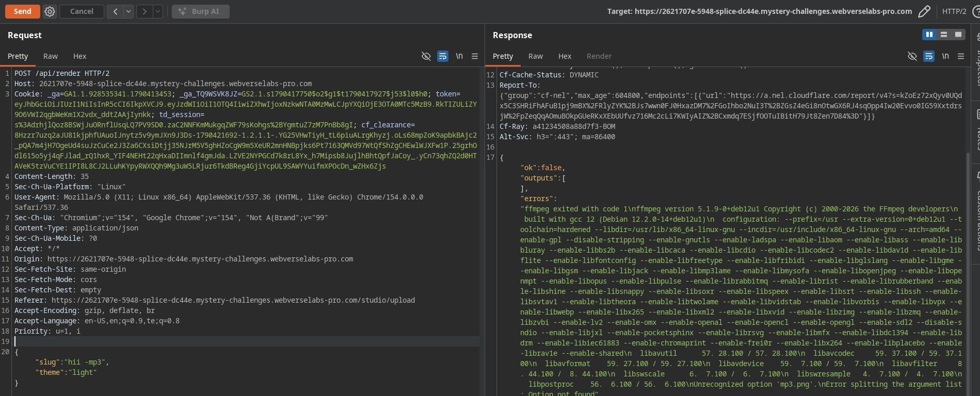Edit the target with the pencil icon
Viewport: 980px width, 396px height.
pos(924,11)
